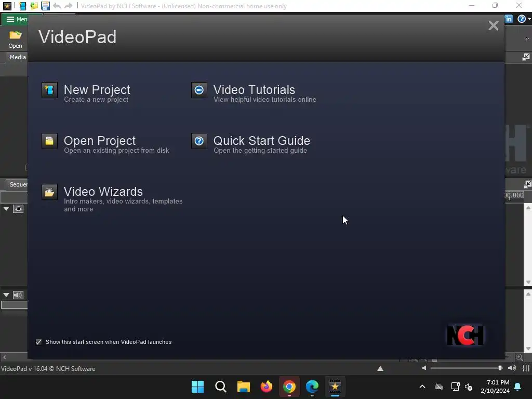The height and width of the screenshot is (399, 532).
Task: Choose Video Tutorials title link
Action: pos(255,90)
